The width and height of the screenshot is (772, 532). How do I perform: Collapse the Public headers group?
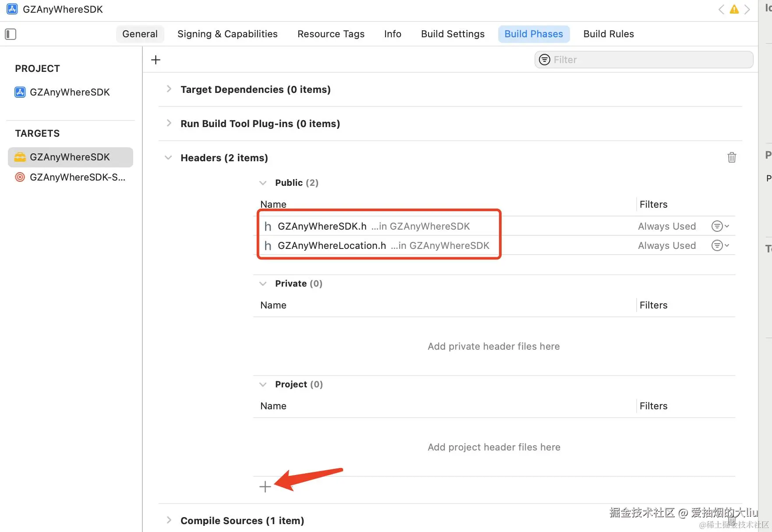[x=263, y=183]
